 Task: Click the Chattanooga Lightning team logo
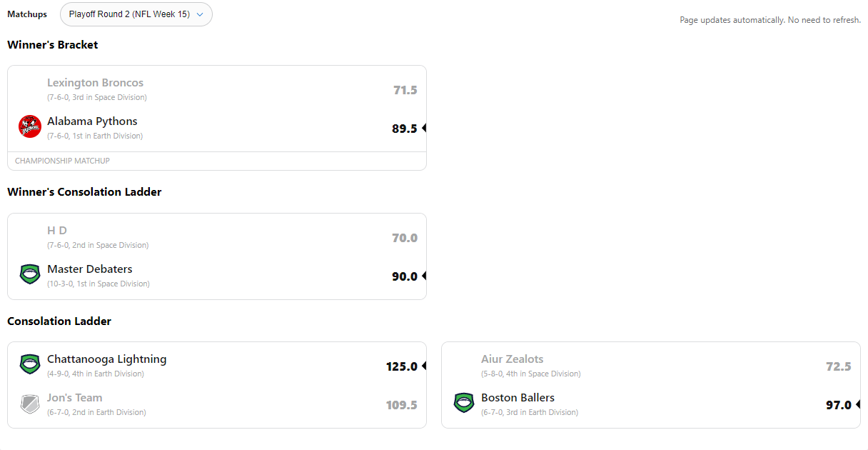pos(30,364)
